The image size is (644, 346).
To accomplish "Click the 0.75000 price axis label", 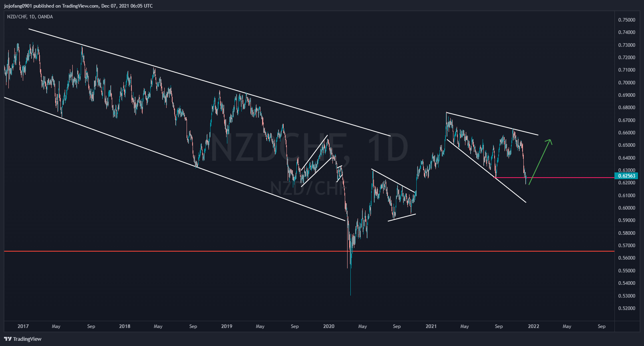I will [x=626, y=20].
